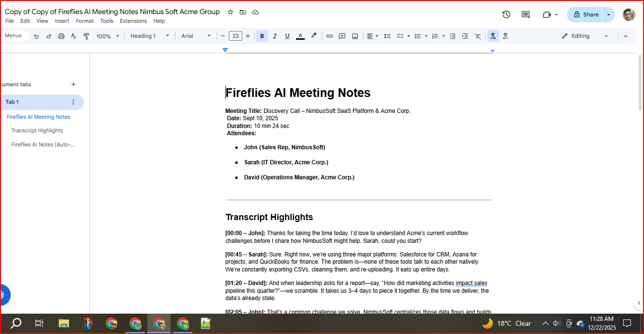Screen dimensions: 644x334
Task: Open Windows taskbar search
Action: pos(16,323)
